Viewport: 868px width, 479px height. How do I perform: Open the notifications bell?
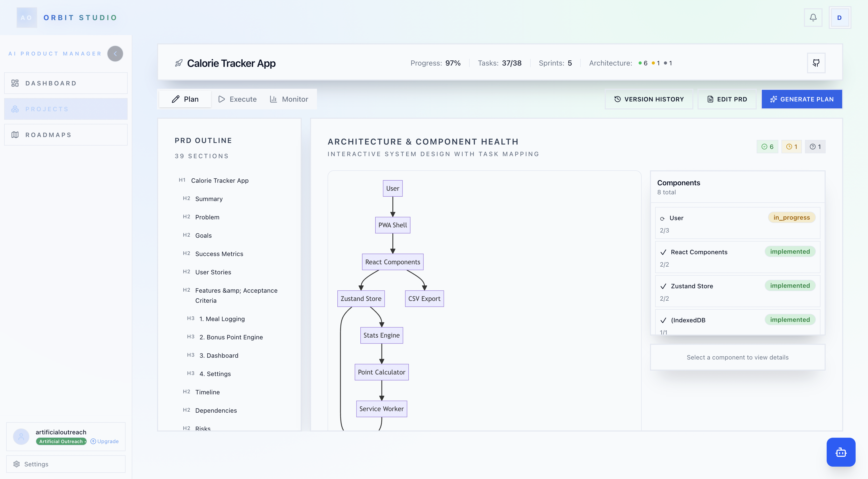click(813, 18)
